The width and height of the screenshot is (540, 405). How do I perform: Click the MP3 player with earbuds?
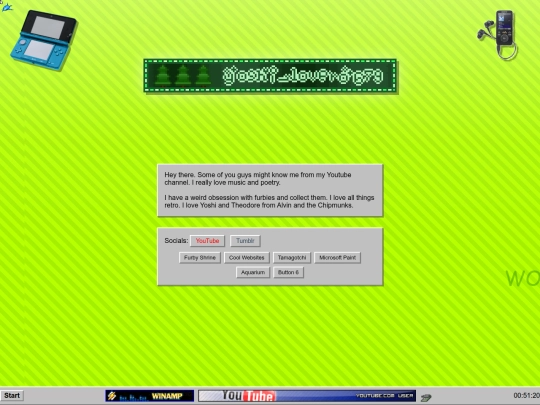pyautogui.click(x=498, y=35)
